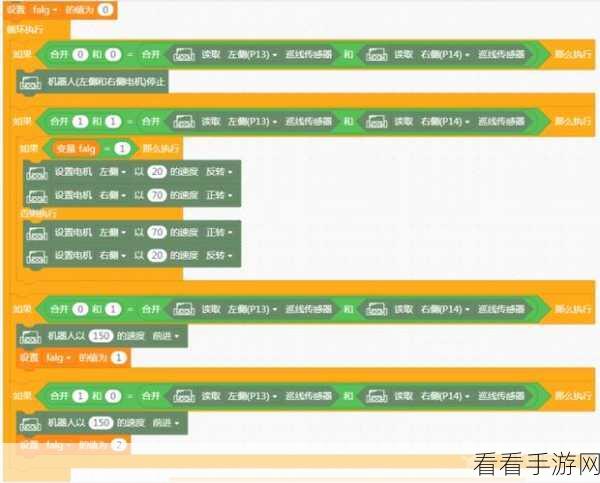Viewport: 600px width, 483px height.
Task: Open 右侧(P14) dropdown in 合并 0 和 0 row
Action: click(445, 54)
